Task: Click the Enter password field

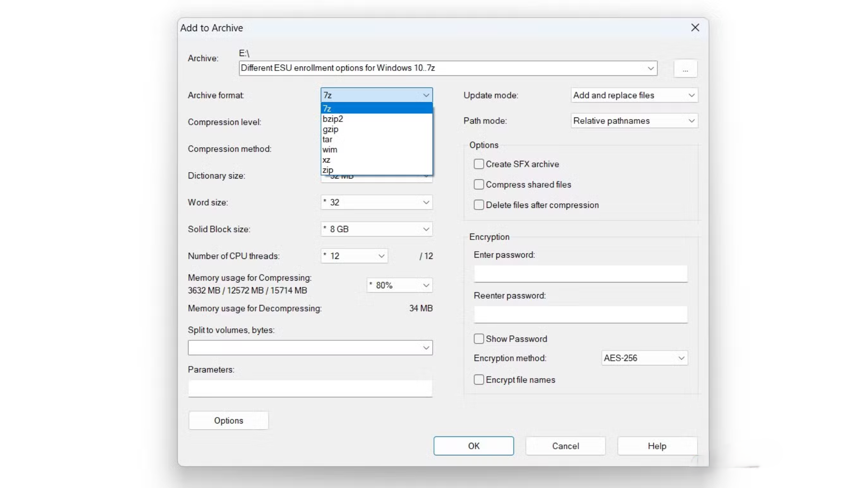Action: click(580, 273)
